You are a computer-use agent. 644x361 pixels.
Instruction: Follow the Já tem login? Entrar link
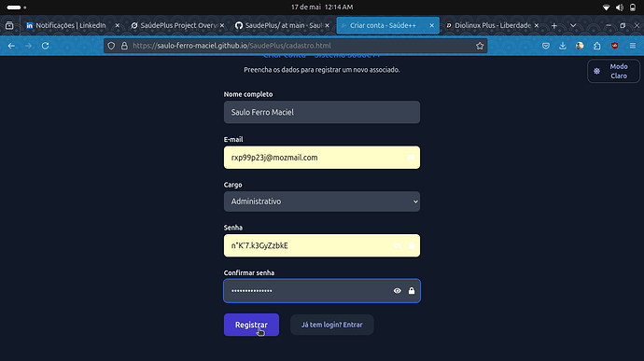point(332,325)
